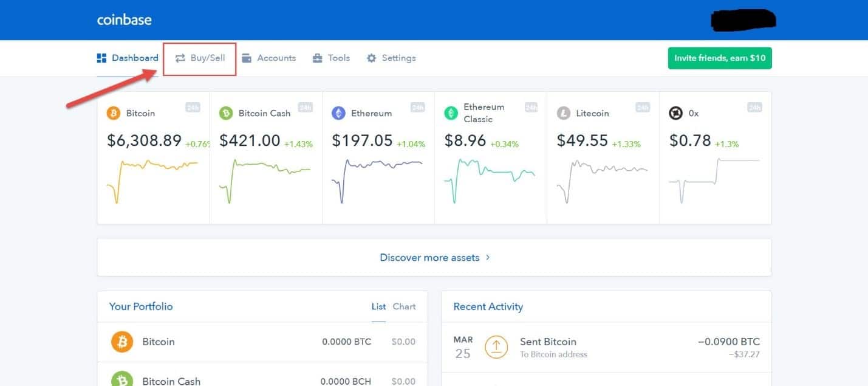Screen dimensions: 868x386
Task: Click the +1.3% 0x change
Action: point(727,144)
